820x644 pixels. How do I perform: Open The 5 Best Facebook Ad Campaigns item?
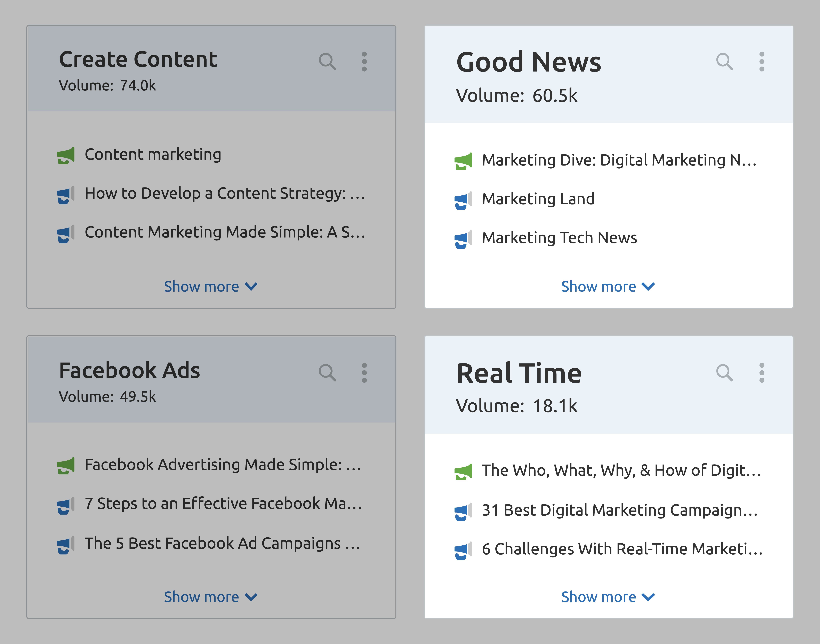click(x=222, y=543)
